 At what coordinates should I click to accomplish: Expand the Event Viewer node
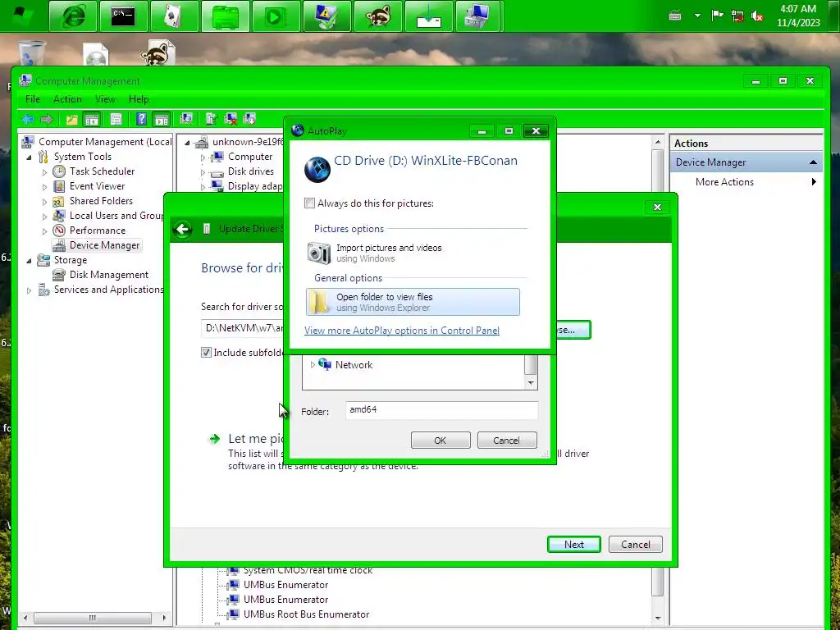pyautogui.click(x=44, y=187)
